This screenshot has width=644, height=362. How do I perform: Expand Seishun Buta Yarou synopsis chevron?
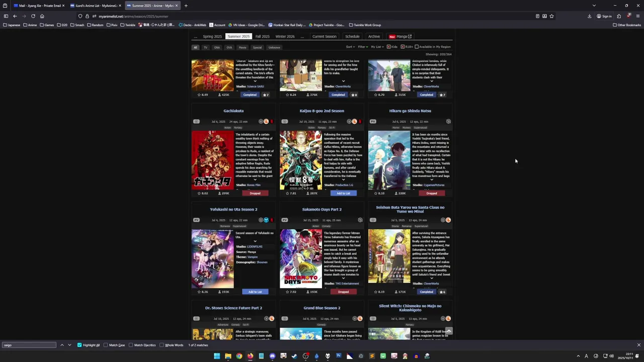pos(432,278)
